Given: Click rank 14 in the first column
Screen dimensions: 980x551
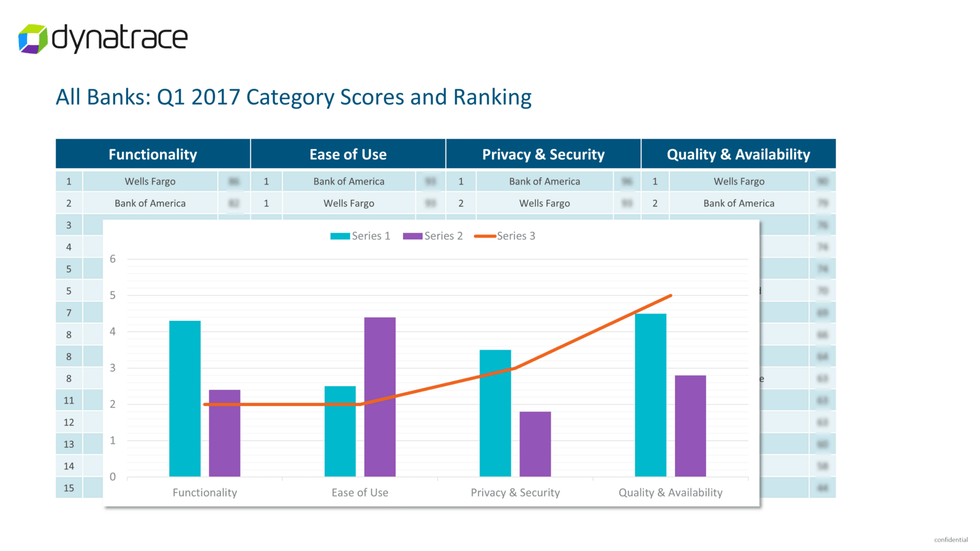Looking at the screenshot, I should point(69,466).
